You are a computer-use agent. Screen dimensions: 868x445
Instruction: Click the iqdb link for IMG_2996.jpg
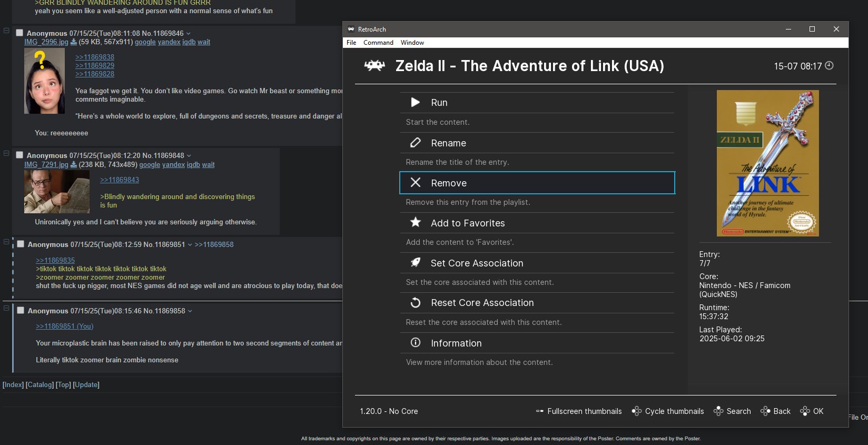point(189,42)
